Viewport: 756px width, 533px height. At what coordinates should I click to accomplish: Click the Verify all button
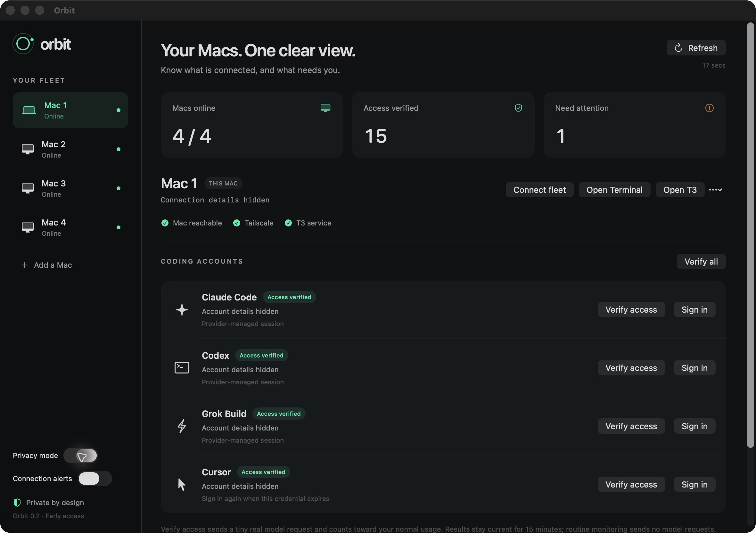pos(701,261)
